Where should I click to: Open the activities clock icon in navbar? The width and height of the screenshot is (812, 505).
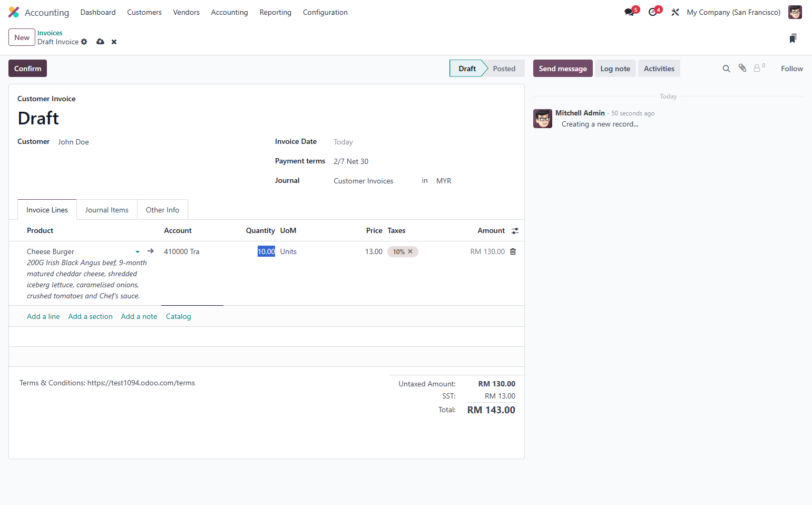tap(654, 12)
